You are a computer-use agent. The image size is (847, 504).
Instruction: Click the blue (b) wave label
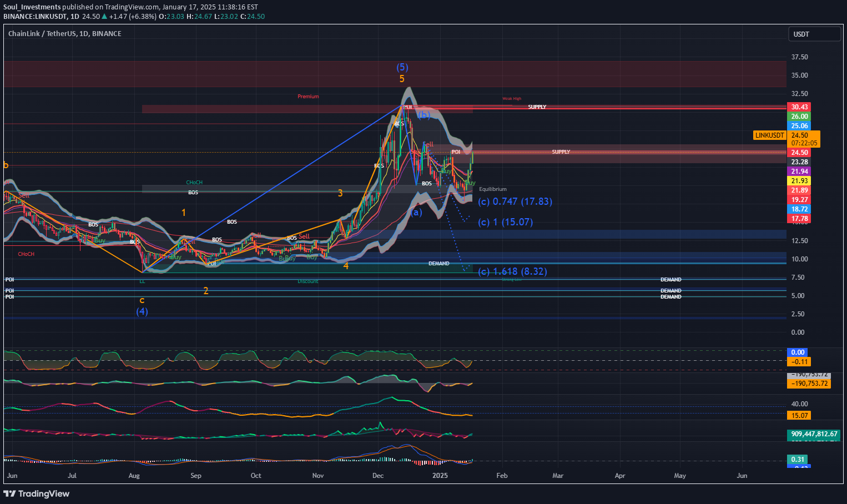[424, 115]
